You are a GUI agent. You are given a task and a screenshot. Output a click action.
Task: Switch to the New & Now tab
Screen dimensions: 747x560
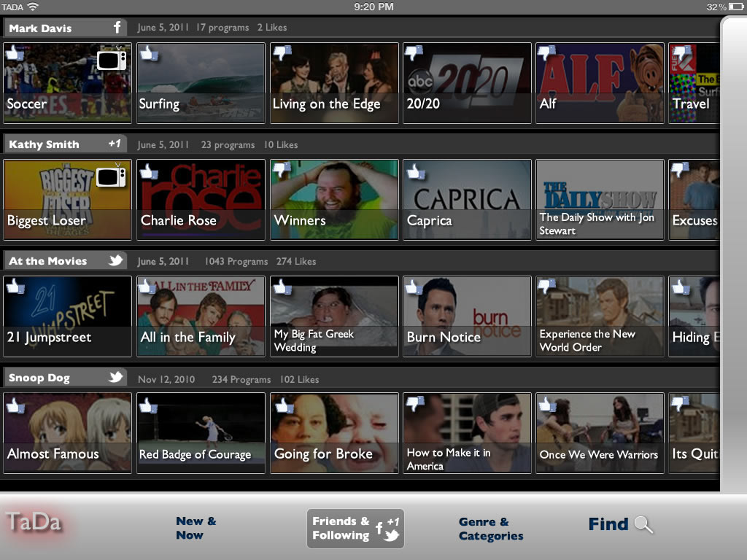click(196, 528)
